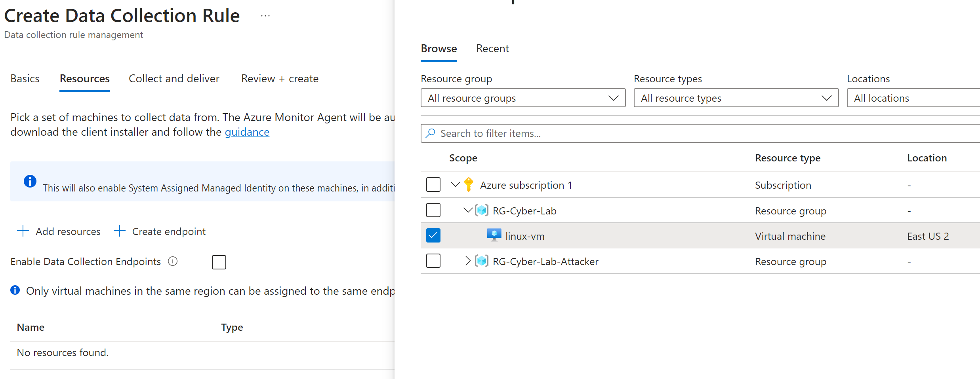The height and width of the screenshot is (379, 980).
Task: Click the RG-Cyber-Lab-Attacker resource group icon
Action: click(481, 261)
